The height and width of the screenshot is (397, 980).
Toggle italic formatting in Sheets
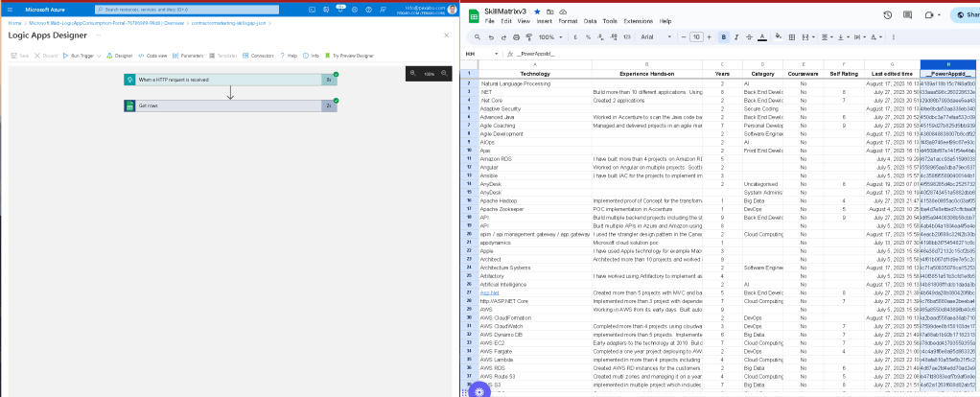tap(736, 36)
